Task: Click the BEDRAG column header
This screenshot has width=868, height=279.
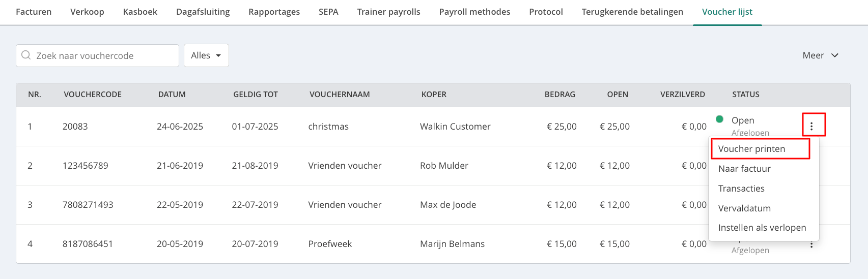Action: 560,95
